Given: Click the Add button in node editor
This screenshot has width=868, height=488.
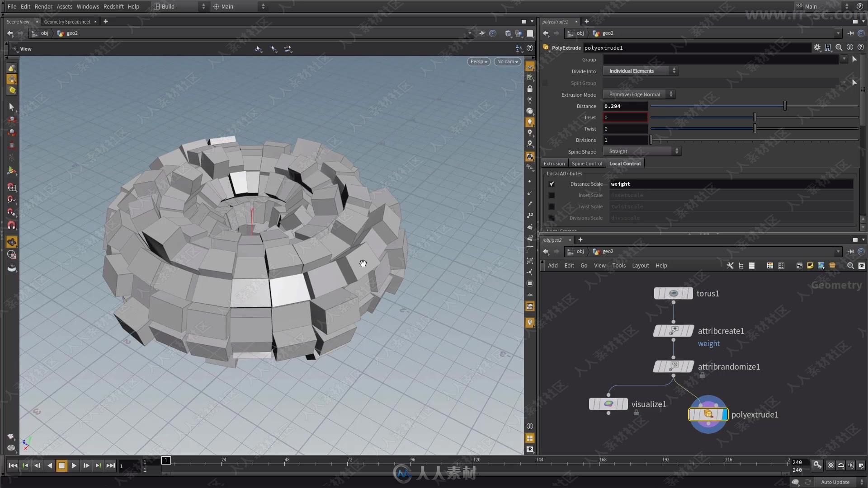Looking at the screenshot, I should pyautogui.click(x=552, y=266).
